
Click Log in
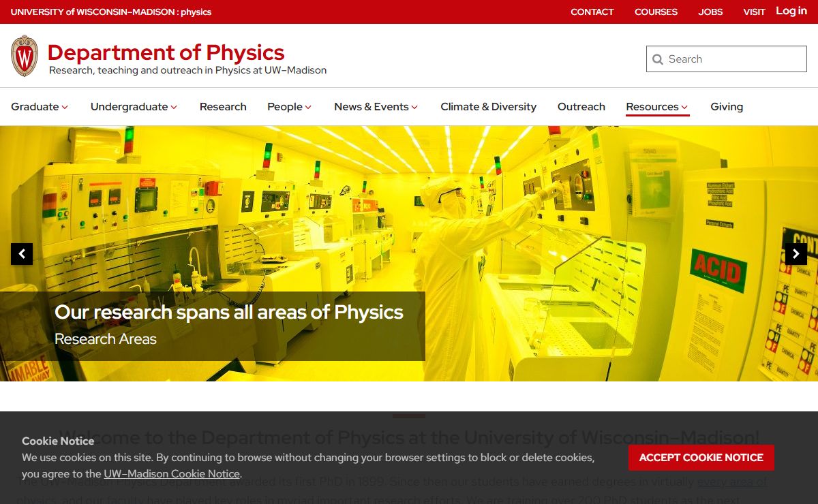click(x=791, y=11)
